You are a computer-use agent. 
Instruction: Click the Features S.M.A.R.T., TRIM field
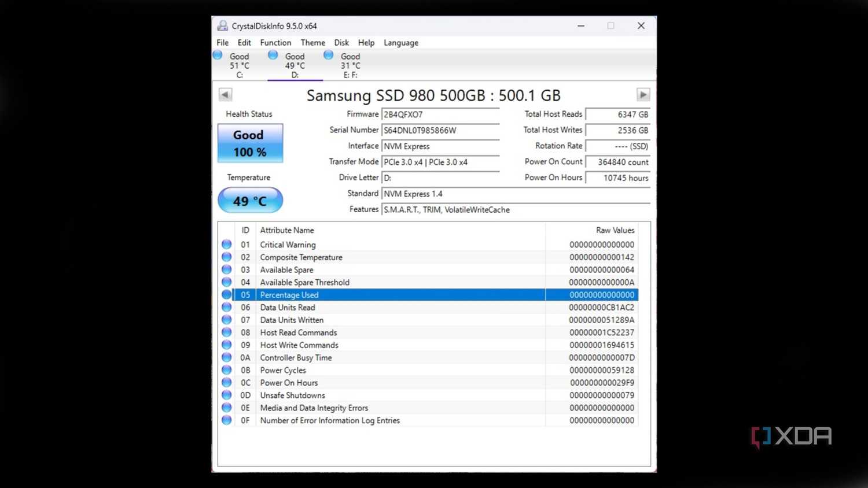[x=516, y=210]
